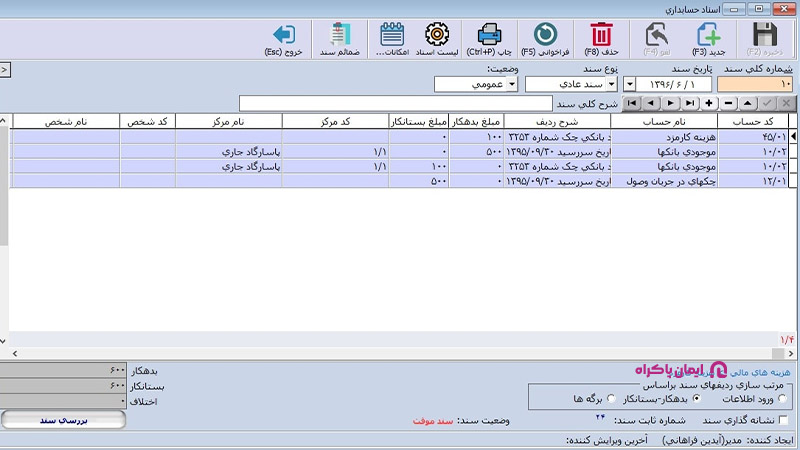Screen dimensions: 800x450
Task: Click the نام شخص column header
Action: point(66,121)
